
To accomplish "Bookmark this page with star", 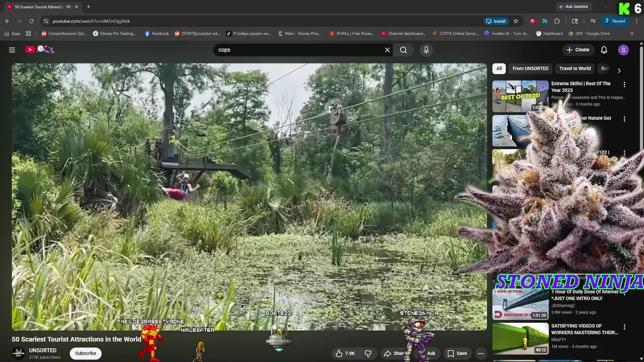I will 516,21.
